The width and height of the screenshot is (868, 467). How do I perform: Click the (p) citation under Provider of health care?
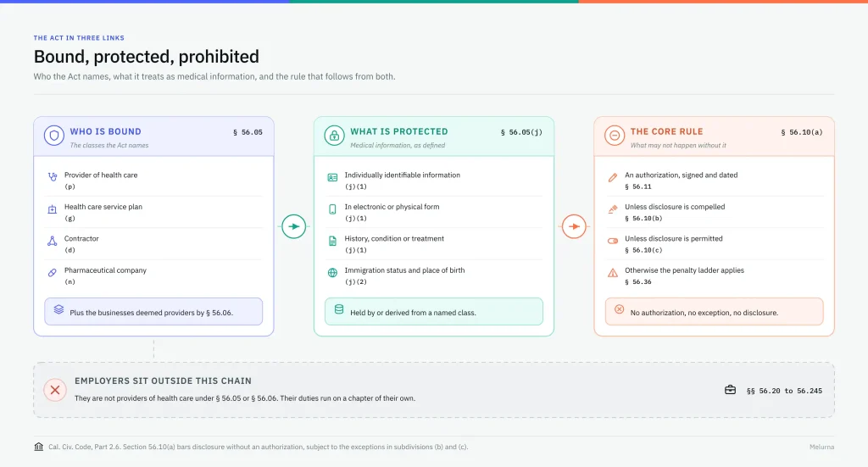pos(70,187)
